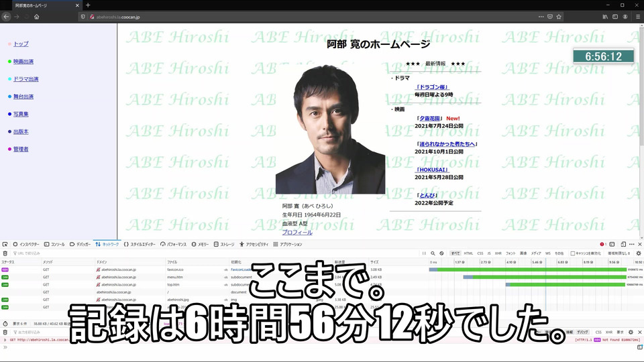Click the ドラゴン桜 drama link
The height and width of the screenshot is (362, 644).
pyautogui.click(x=432, y=87)
